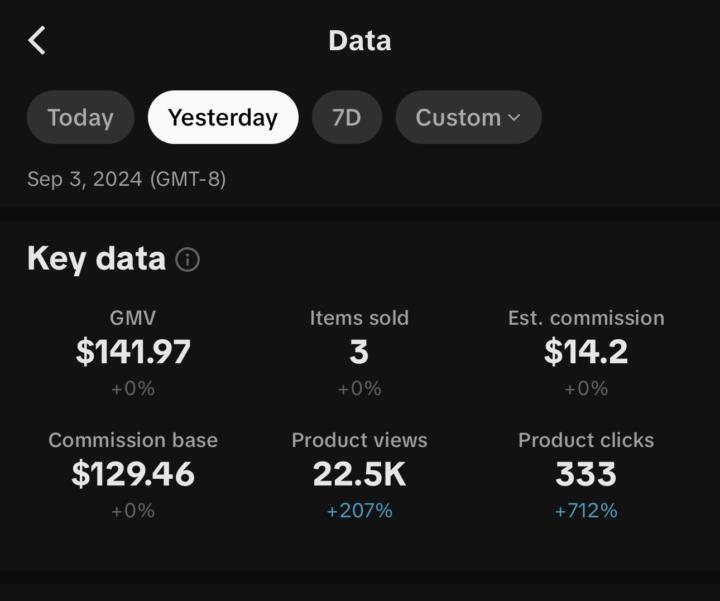Click the Items sold +0% change indicator
The width and height of the screenshot is (720, 601).
[x=359, y=389]
